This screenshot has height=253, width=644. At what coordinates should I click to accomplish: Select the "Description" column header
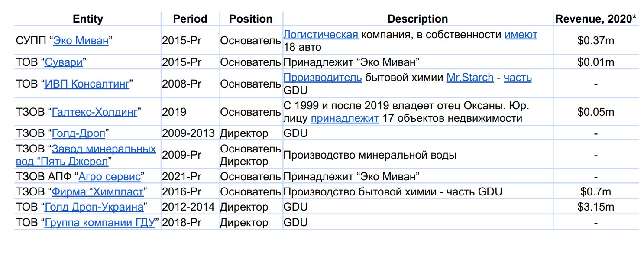click(417, 19)
